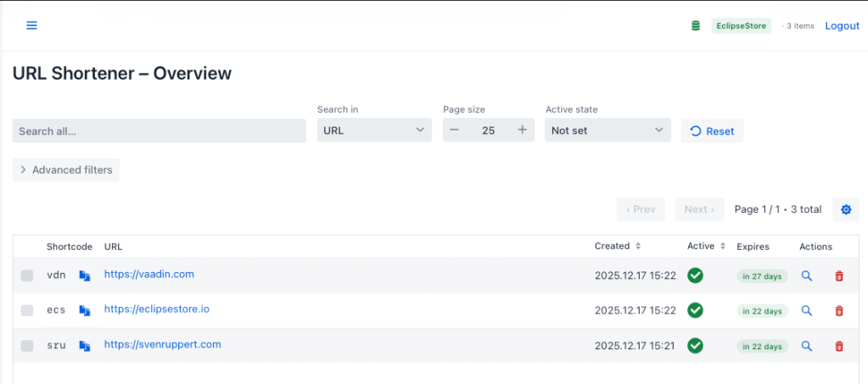Open the https://svenruppert.com link
Screen dimensions: 868x384
tap(162, 344)
